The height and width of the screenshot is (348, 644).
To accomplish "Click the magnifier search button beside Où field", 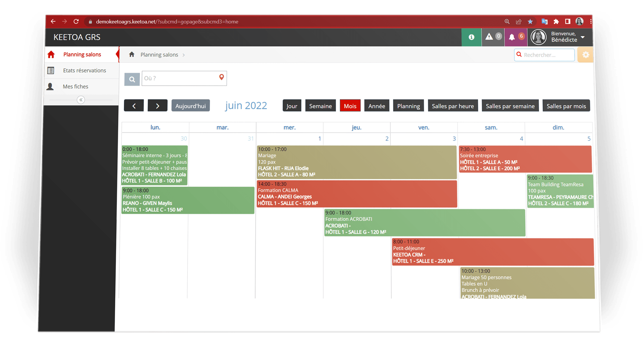I will coord(132,79).
